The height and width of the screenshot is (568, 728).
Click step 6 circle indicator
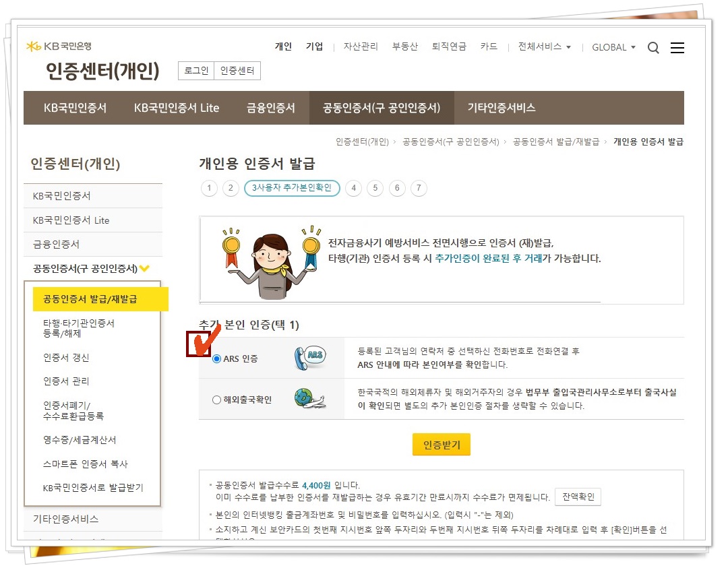397,188
